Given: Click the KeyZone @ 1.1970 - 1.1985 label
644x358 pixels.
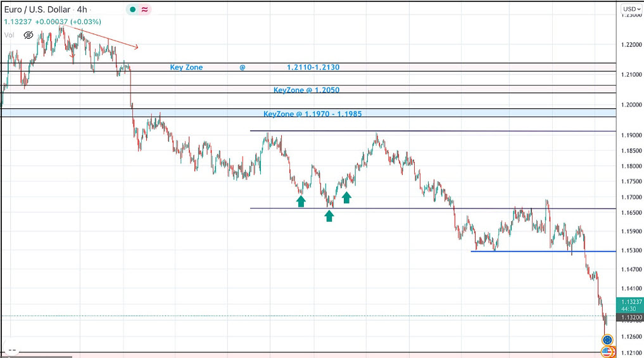Looking at the screenshot, I should (x=313, y=114).
